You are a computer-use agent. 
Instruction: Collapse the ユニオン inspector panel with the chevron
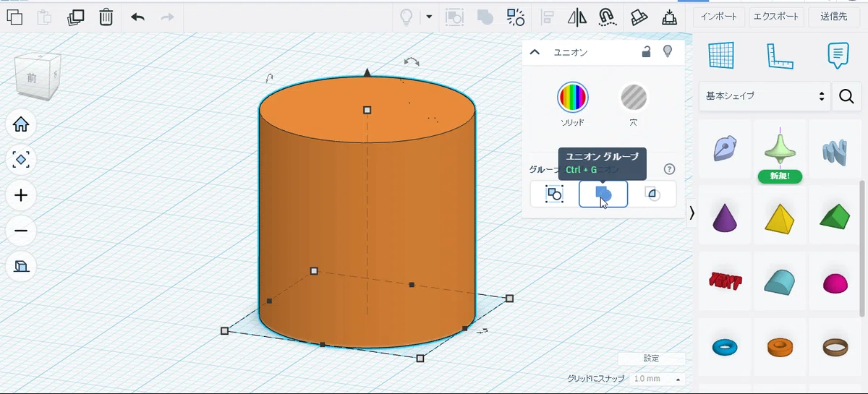point(535,52)
